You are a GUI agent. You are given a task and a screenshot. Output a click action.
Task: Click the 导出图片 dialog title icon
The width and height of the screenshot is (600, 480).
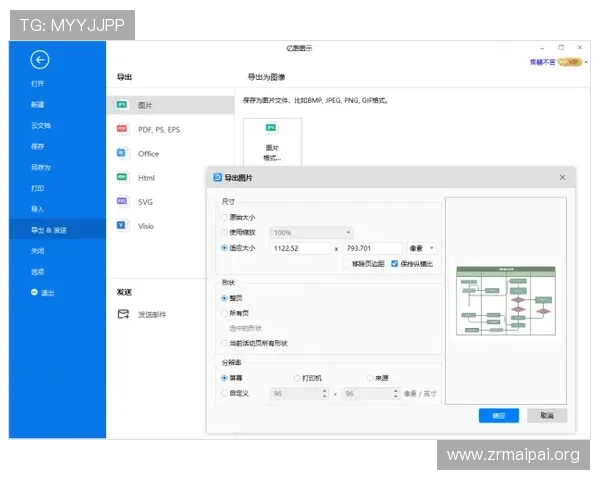coord(217,177)
